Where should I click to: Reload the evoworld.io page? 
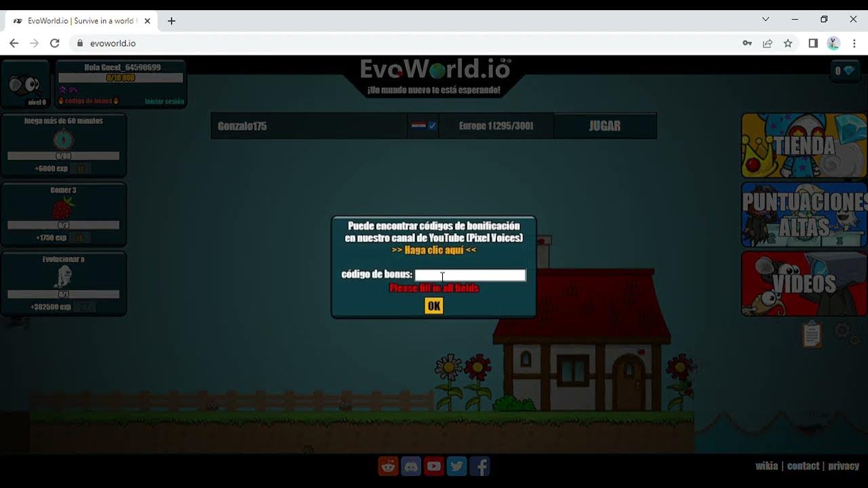[x=55, y=43]
